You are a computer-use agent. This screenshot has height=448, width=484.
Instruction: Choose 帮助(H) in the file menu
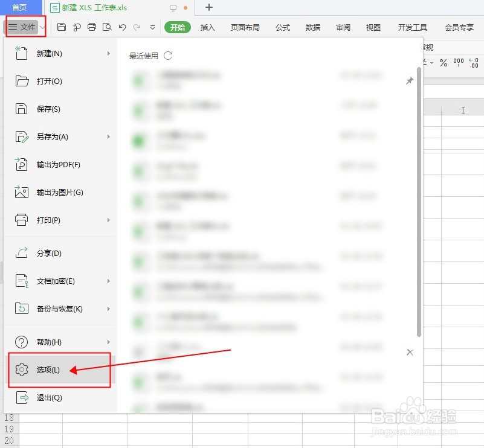pyautogui.click(x=60, y=342)
